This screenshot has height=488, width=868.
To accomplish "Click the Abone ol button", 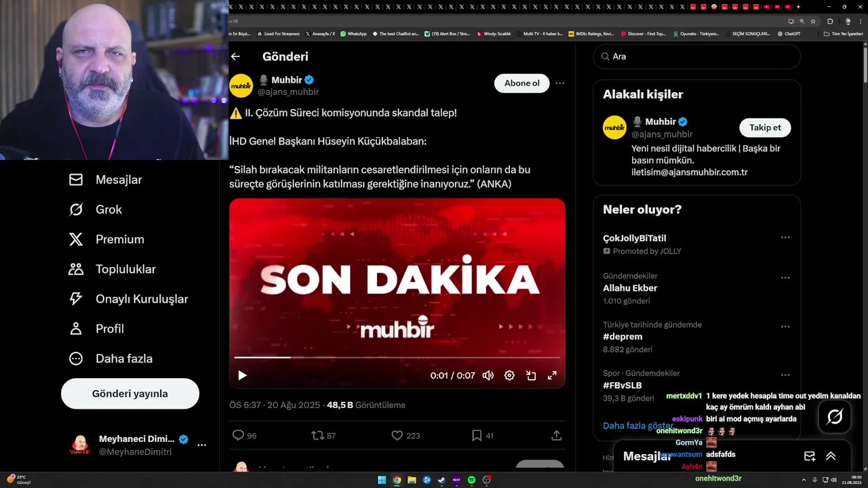I will [521, 83].
